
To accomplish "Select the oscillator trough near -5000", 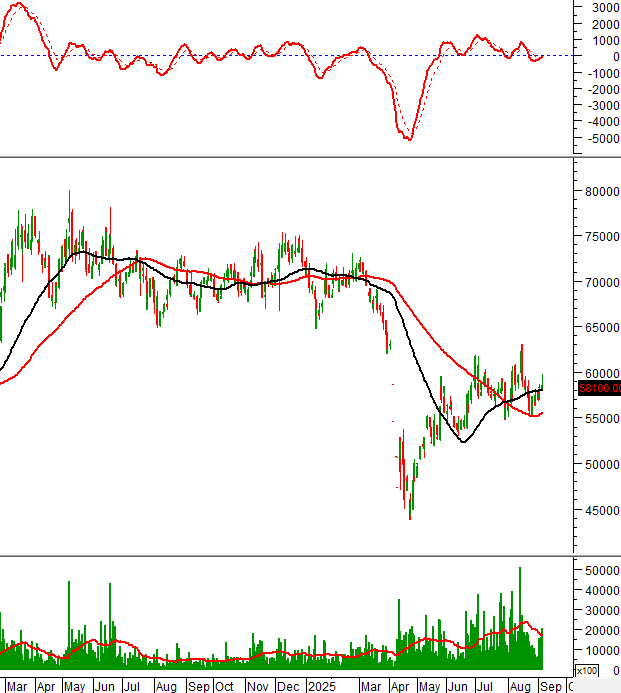I will tap(409, 138).
